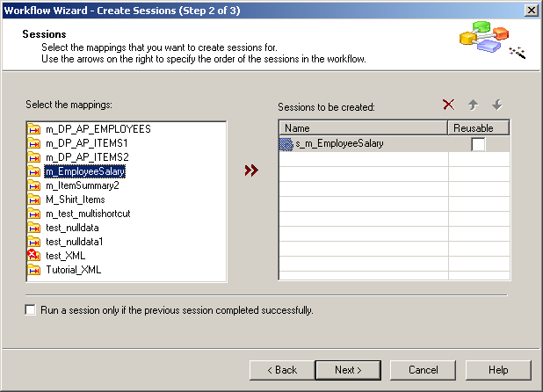Click the m_DP_AP_EMPLOYEES mapping icon
543x392 pixels.
coord(34,129)
